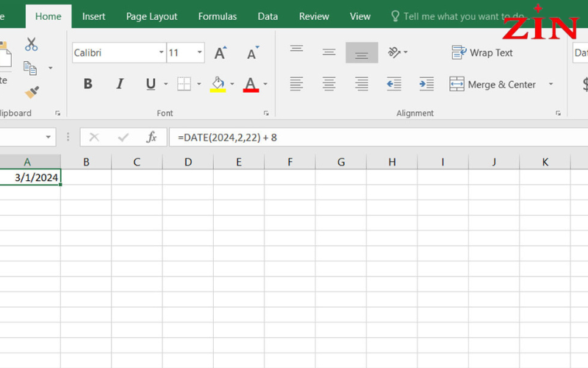This screenshot has width=588, height=368.
Task: Apply red font color
Action: tap(251, 84)
